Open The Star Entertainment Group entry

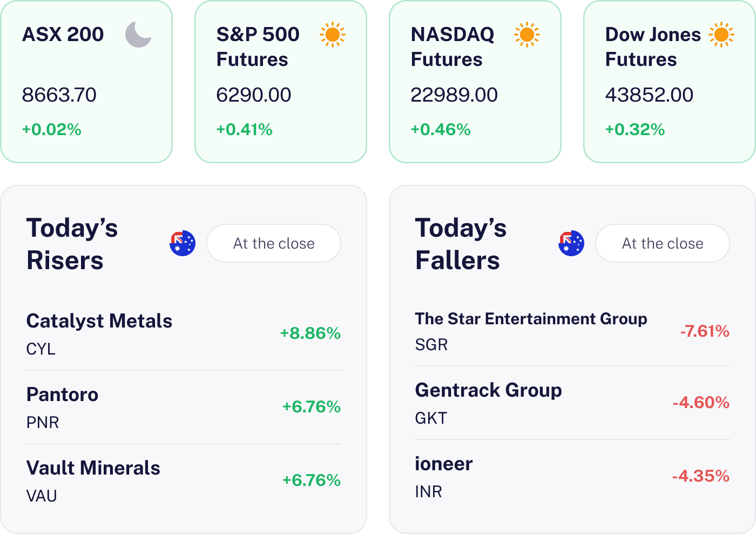pyautogui.click(x=531, y=319)
